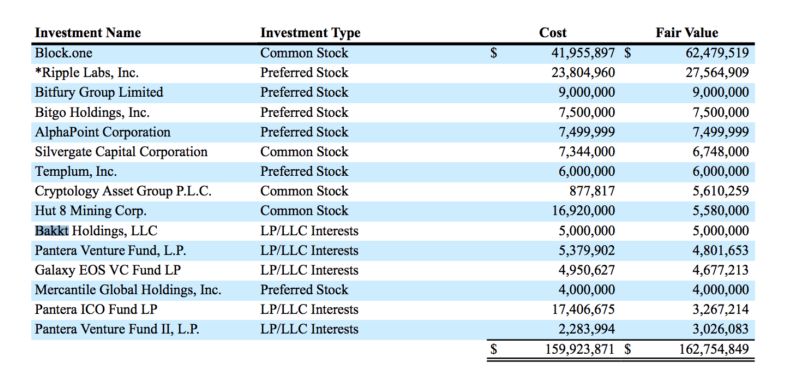
Task: Click the highlighted Bakkt word
Action: click(52, 231)
